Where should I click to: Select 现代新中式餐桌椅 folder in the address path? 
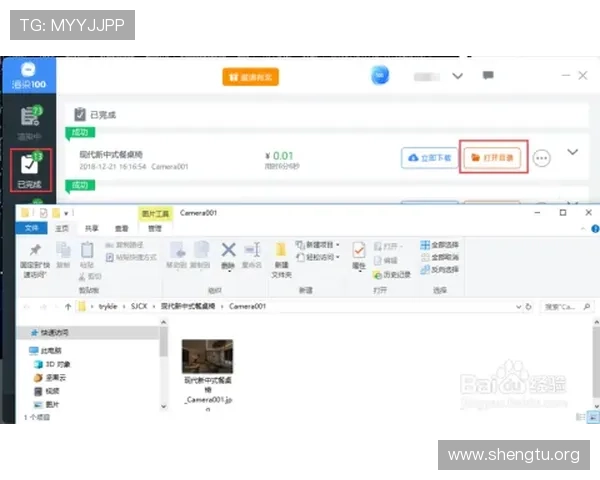click(x=188, y=306)
